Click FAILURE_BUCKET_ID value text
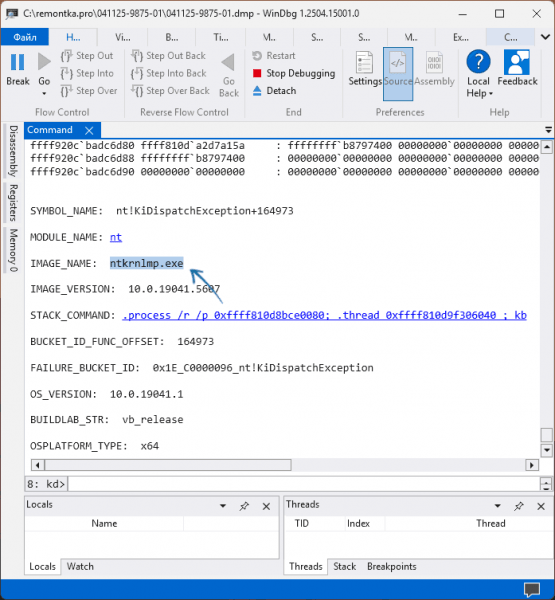This screenshot has height=600, width=555. [263, 368]
